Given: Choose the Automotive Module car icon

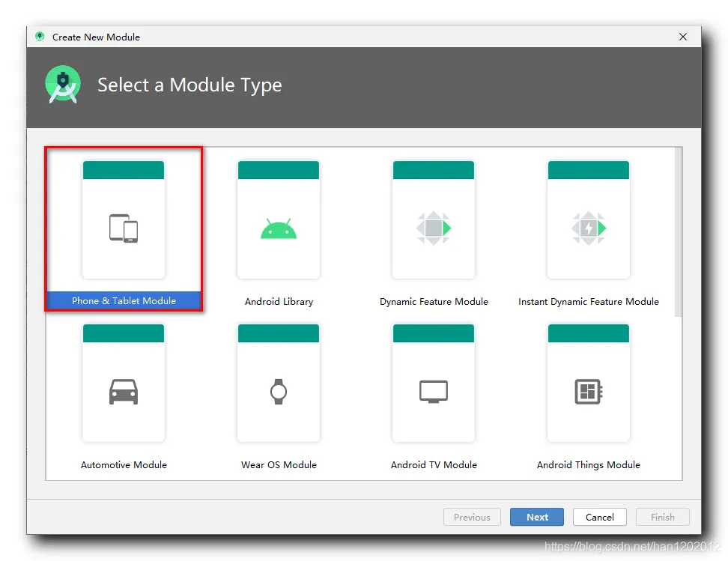Looking at the screenshot, I should 124,392.
